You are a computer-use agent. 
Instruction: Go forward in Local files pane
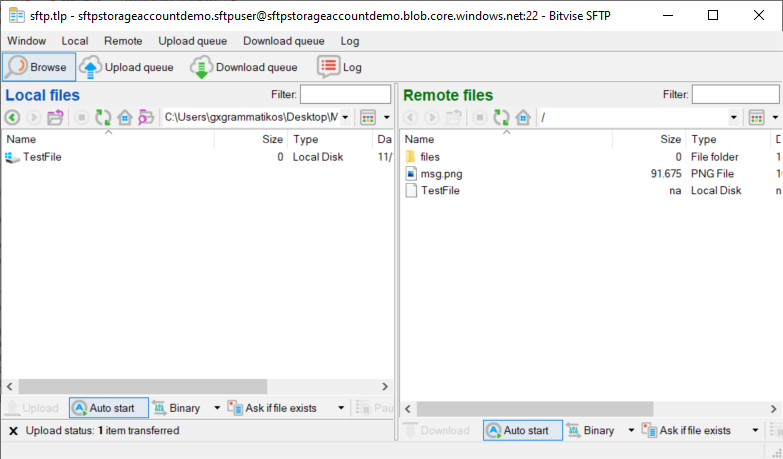pyautogui.click(x=33, y=118)
